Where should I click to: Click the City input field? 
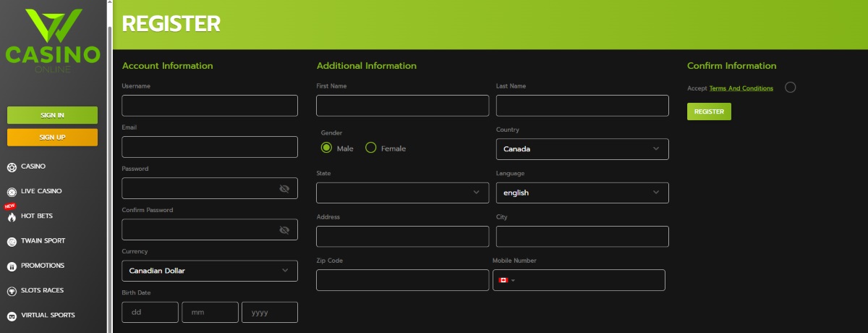point(582,237)
